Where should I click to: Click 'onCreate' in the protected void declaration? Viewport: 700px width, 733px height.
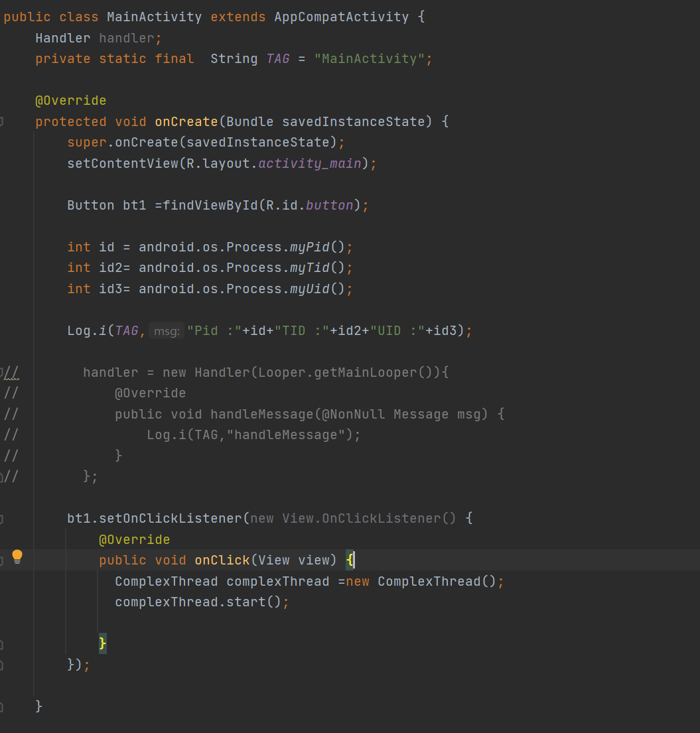pyautogui.click(x=186, y=121)
